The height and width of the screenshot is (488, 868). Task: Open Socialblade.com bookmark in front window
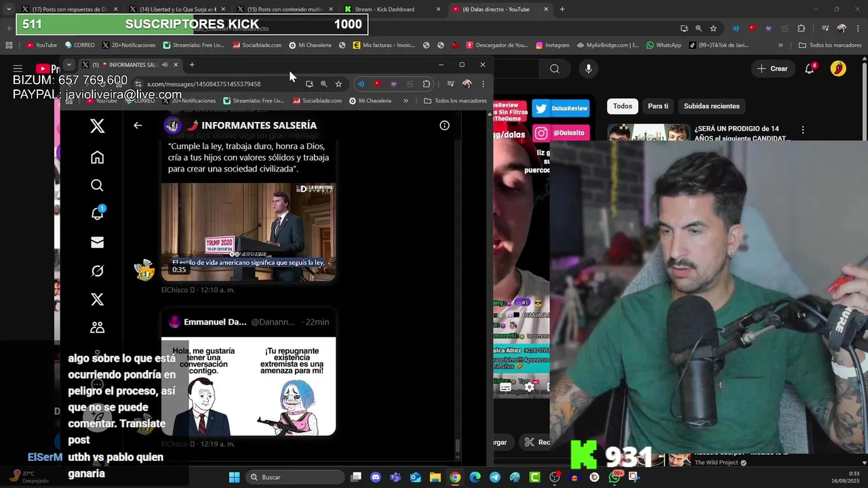[316, 101]
